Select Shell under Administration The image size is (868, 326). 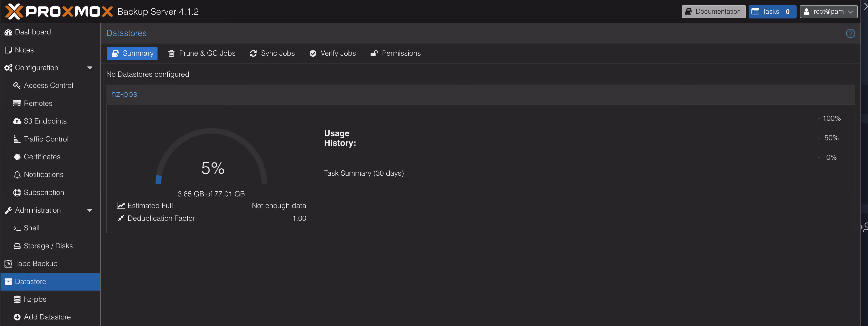click(x=31, y=228)
